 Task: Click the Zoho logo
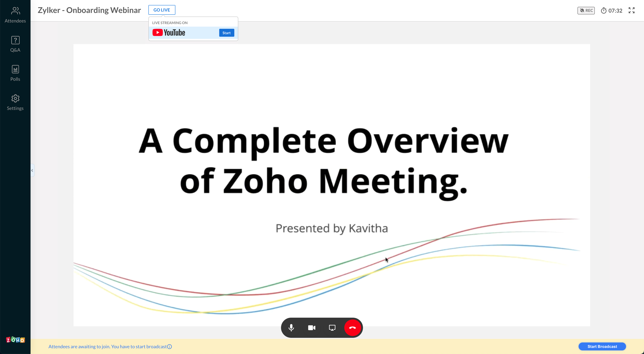pos(15,340)
